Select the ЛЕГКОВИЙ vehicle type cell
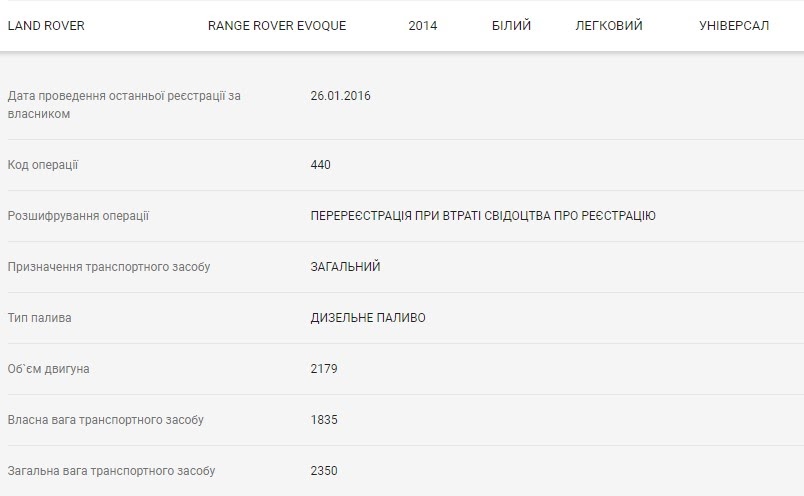 coord(609,26)
